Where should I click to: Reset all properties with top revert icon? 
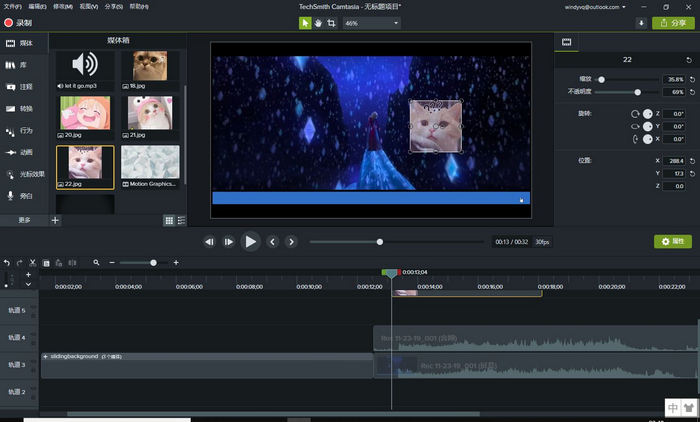[688, 59]
